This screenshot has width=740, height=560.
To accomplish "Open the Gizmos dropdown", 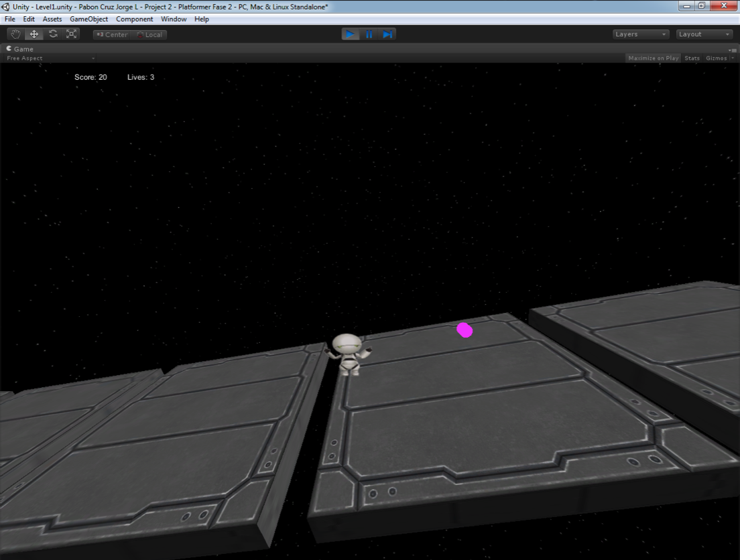I will point(719,58).
